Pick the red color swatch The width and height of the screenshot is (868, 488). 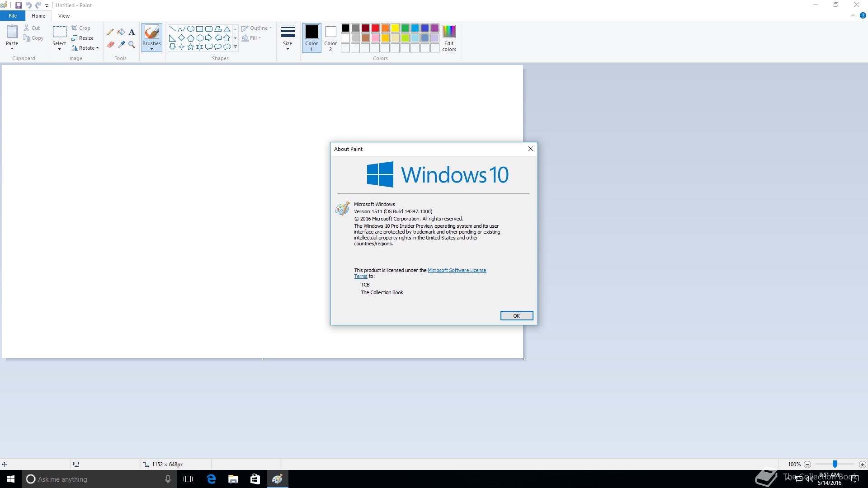375,28
